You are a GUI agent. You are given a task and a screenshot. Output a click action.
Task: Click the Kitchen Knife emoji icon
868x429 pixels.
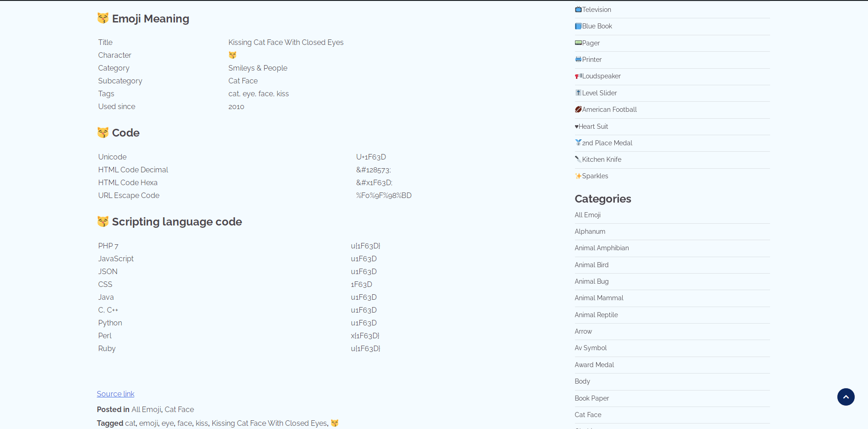[578, 159]
